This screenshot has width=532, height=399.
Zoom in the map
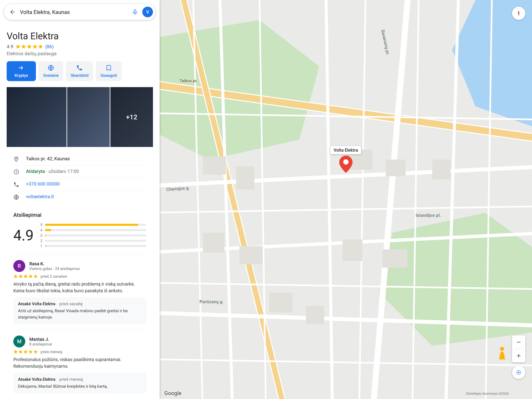pos(519,356)
